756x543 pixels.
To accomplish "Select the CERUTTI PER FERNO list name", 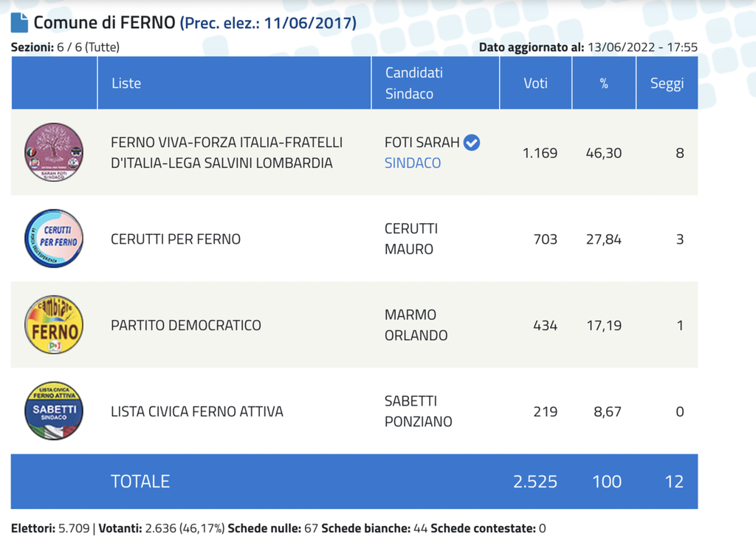I will click(176, 239).
